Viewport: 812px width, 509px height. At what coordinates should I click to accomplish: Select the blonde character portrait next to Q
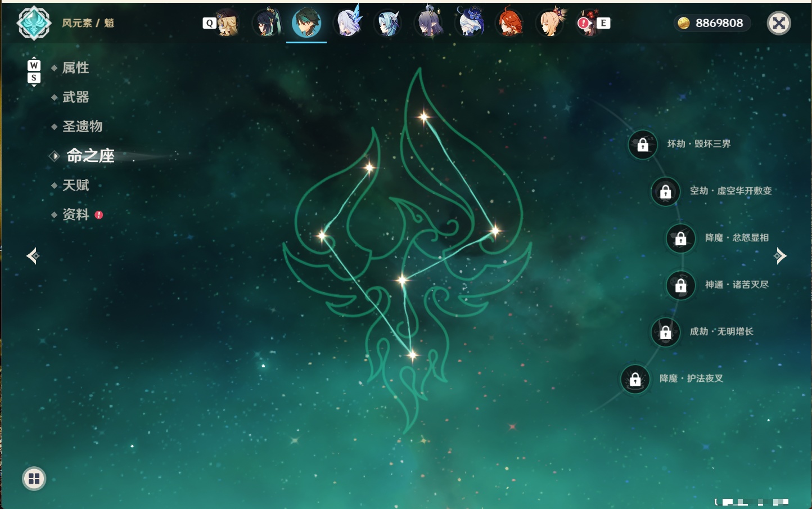[x=227, y=23]
